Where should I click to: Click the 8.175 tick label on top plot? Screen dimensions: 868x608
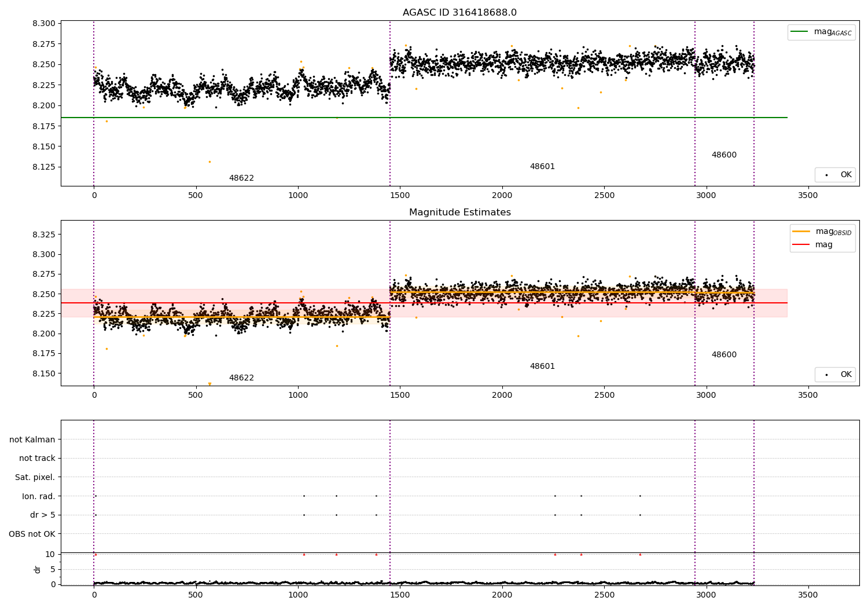pos(43,126)
